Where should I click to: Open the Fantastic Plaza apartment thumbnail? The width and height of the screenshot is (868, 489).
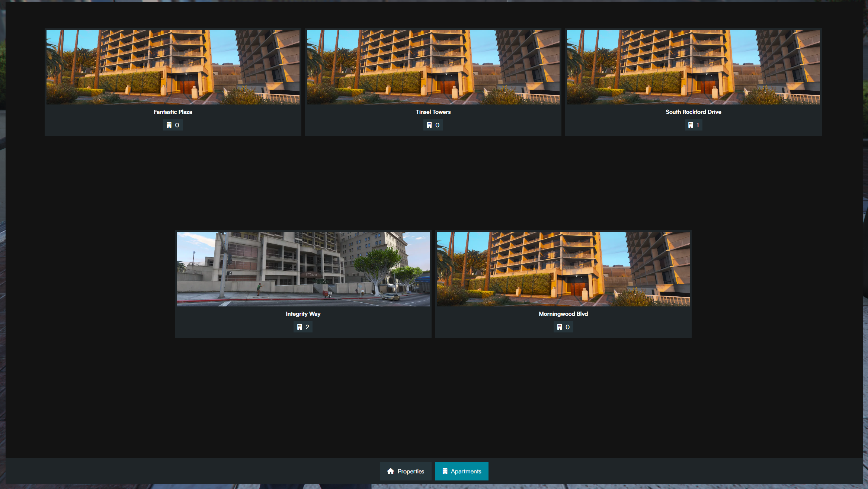tap(173, 67)
